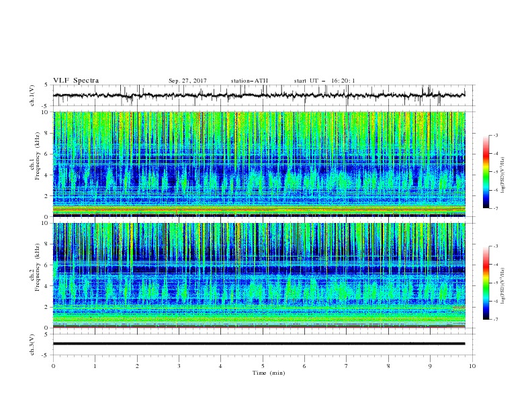The image size is (532, 411).
Task: Click the "-7" tick on ch.1 color bar
Action: (495, 208)
